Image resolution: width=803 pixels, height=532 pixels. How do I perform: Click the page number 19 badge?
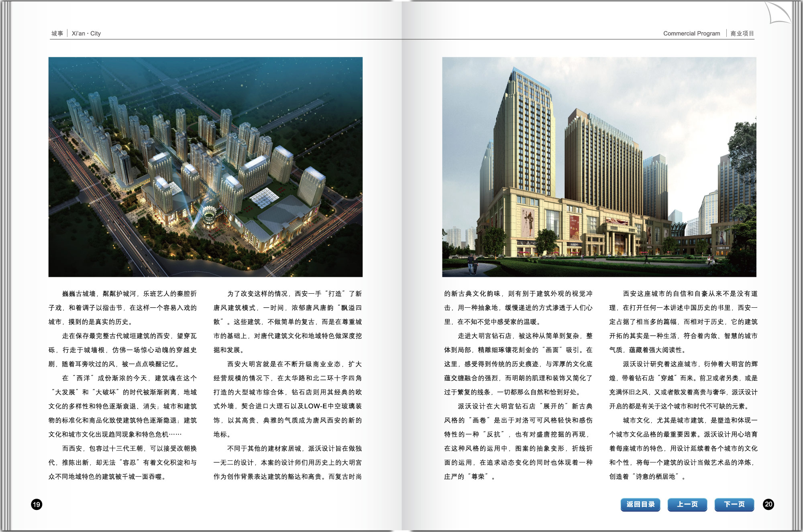point(37,504)
